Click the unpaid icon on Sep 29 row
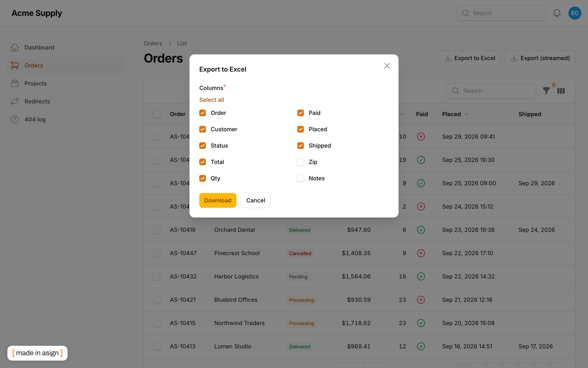 [421, 137]
